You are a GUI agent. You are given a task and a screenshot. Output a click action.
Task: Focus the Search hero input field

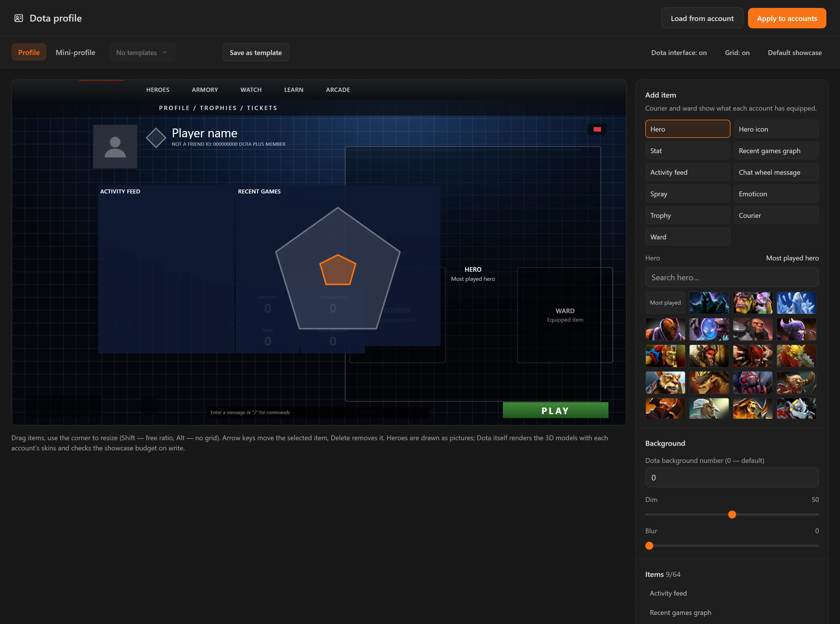732,277
